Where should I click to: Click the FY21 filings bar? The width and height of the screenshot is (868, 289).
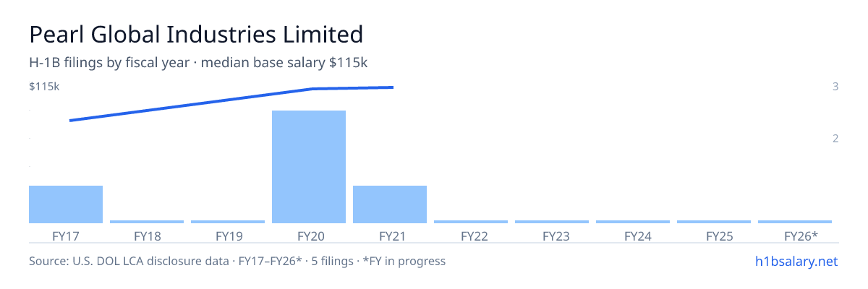(390, 204)
